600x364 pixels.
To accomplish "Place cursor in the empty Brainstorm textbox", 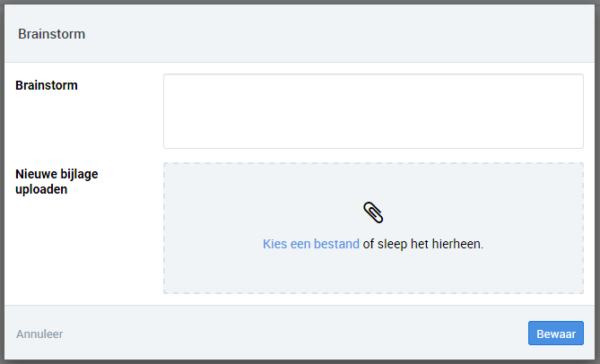I will coord(373,111).
